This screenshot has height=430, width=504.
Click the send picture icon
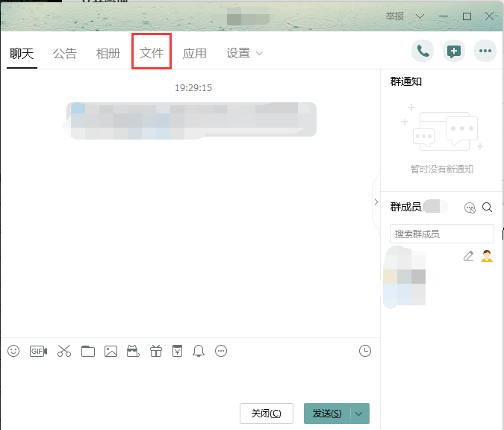[111, 352]
